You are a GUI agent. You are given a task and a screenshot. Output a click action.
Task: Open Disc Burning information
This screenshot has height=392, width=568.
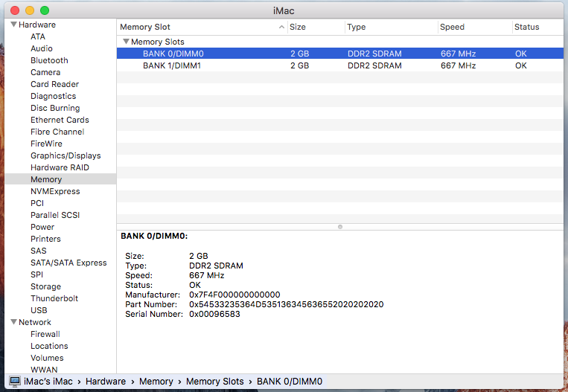point(55,108)
